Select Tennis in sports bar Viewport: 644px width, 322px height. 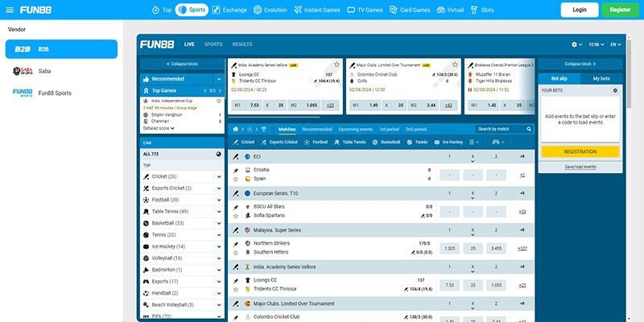[417, 142]
